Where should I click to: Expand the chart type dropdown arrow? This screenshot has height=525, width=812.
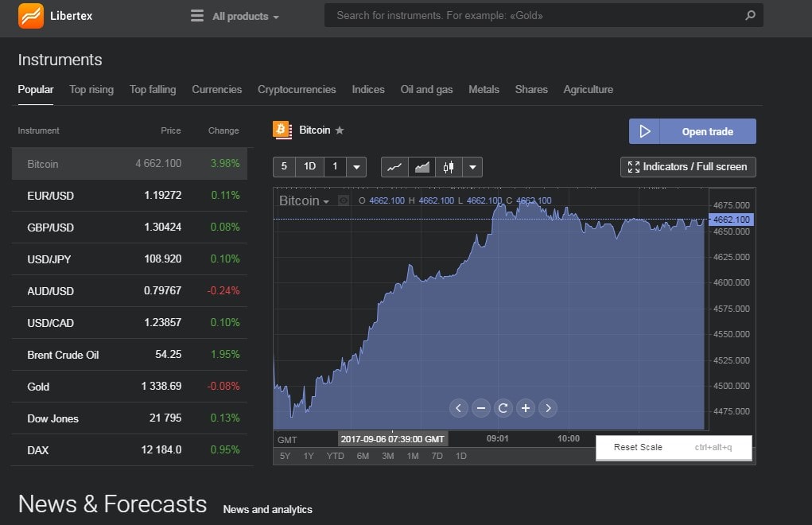(x=472, y=167)
